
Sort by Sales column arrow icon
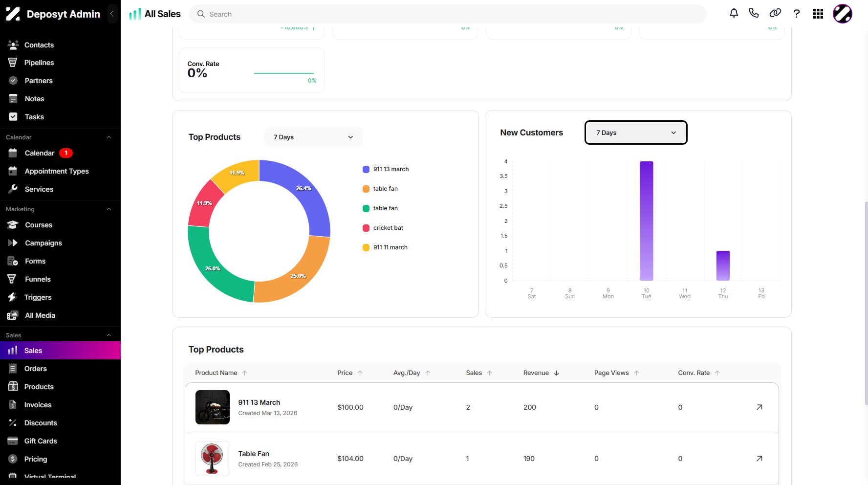(490, 373)
